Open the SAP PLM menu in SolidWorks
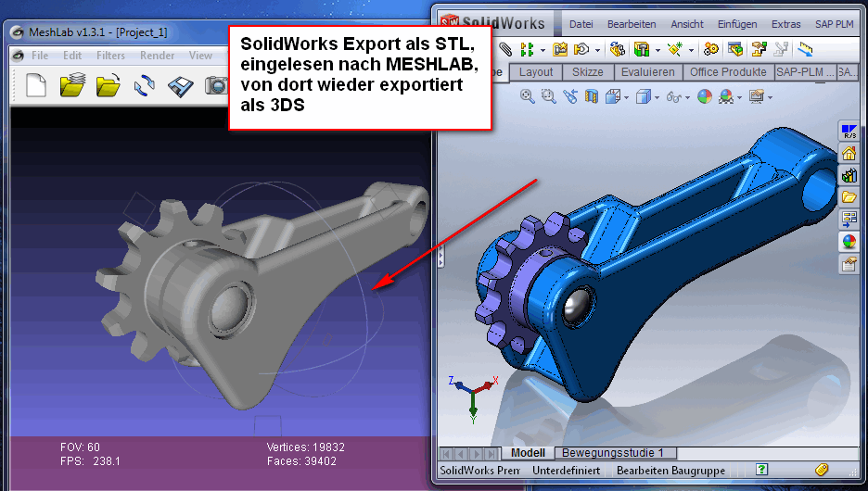Screen dimensions: 868x491 click(x=835, y=24)
